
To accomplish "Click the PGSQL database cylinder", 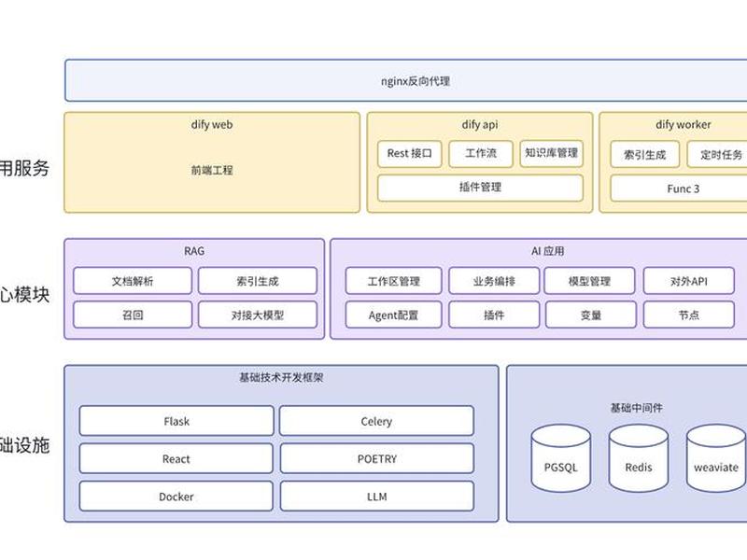I will pos(561,458).
